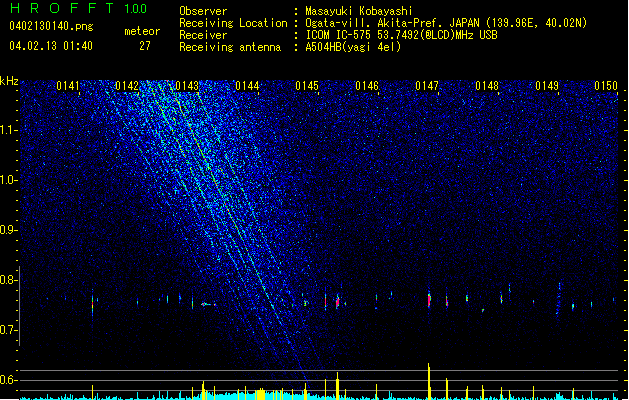629x400 pixels.
Task: Click the 0.9 kHz axis label
Action: (x=8, y=230)
